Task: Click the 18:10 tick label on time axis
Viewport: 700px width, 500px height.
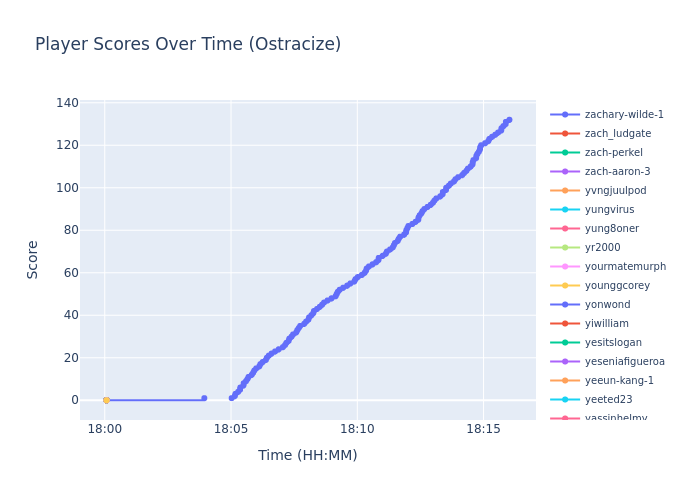Action: (x=357, y=429)
